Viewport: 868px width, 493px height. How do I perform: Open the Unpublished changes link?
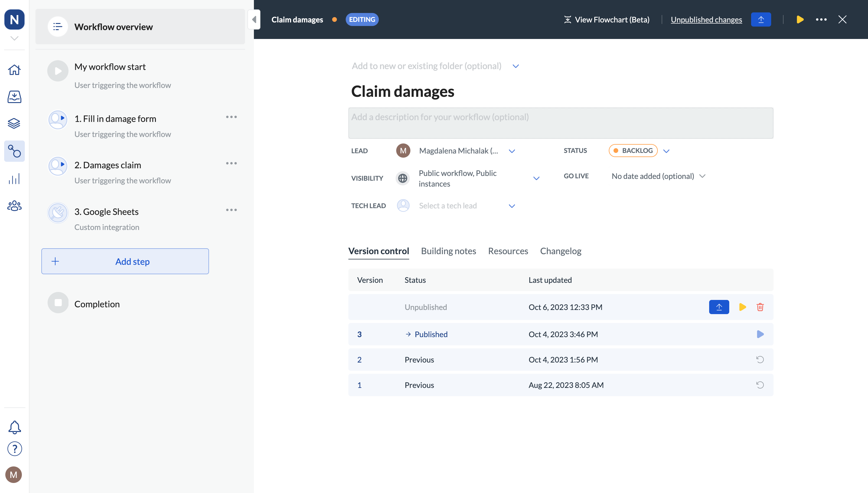point(706,20)
